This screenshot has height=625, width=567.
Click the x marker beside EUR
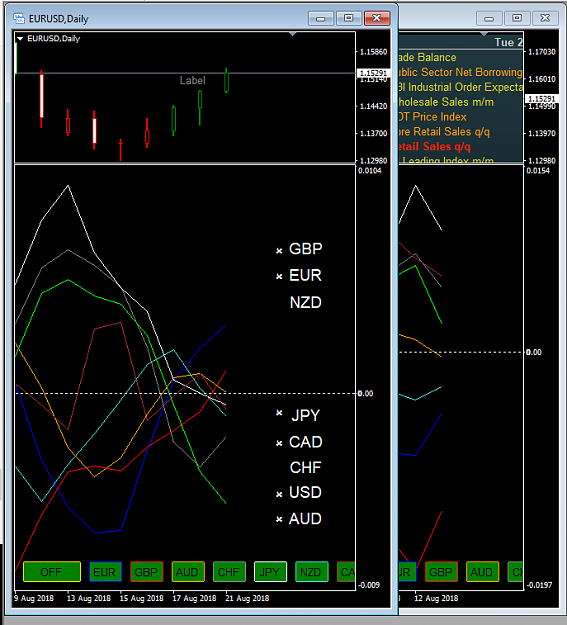click(x=279, y=276)
